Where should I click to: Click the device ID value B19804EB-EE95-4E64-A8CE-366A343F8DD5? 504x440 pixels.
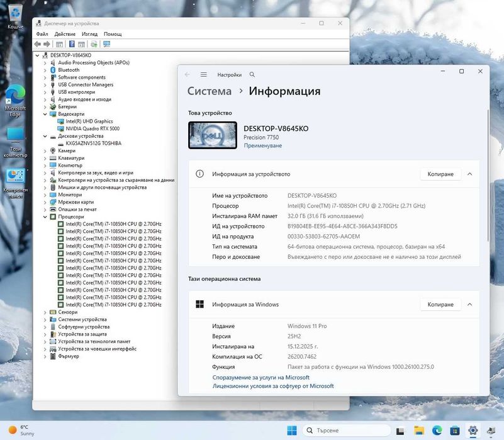pyautogui.click(x=342, y=226)
